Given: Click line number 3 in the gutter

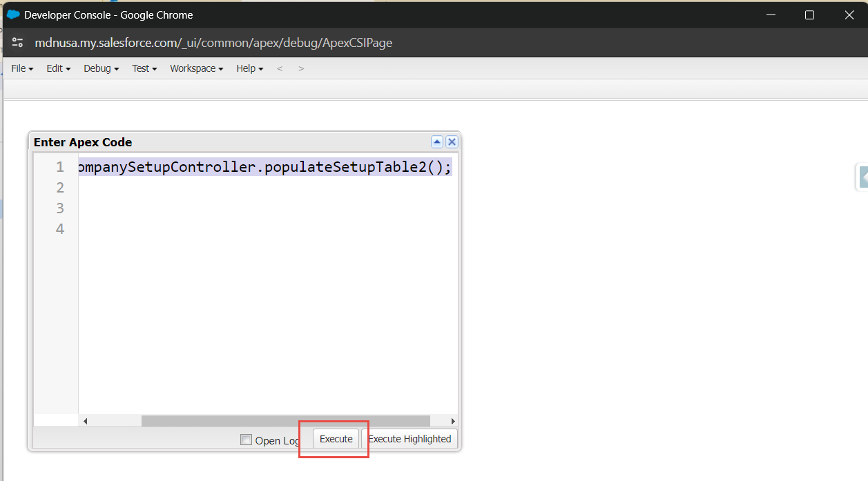Looking at the screenshot, I should point(60,208).
